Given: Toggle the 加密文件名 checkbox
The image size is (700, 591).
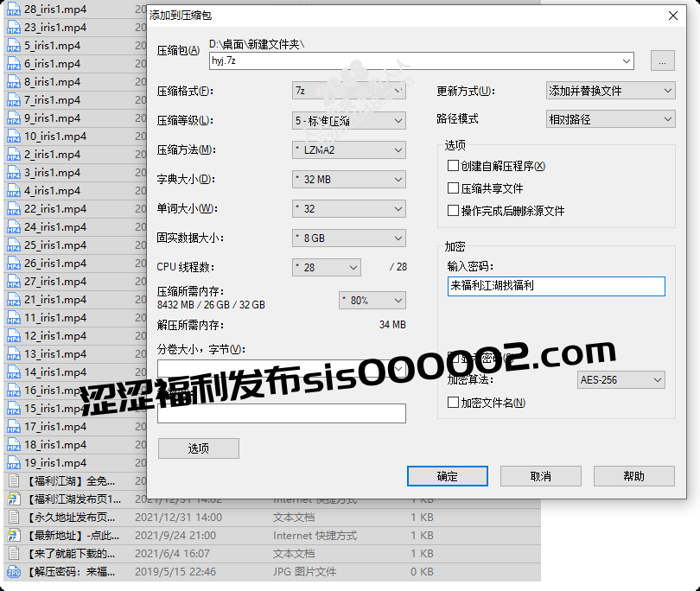Looking at the screenshot, I should [x=453, y=402].
